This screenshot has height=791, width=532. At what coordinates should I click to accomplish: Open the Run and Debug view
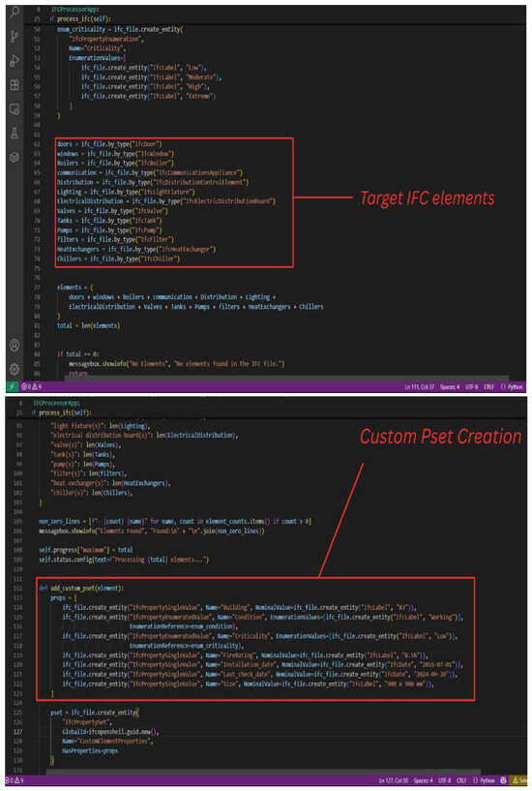point(15,61)
